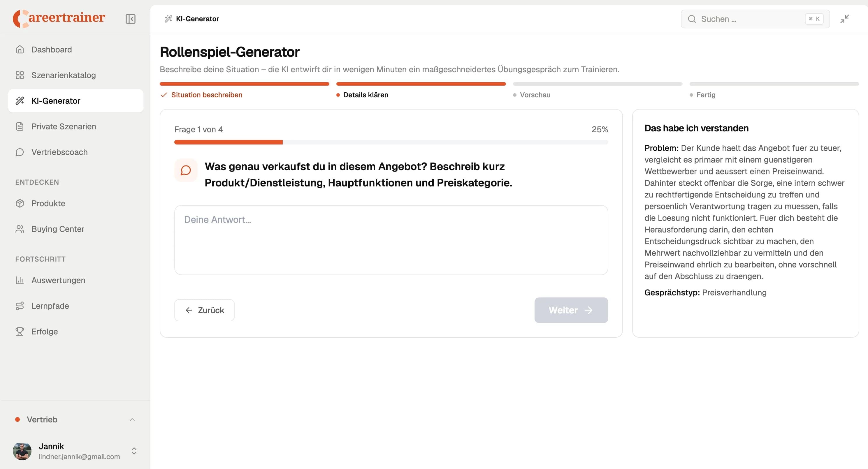
Task: Click the Vertriebscoach chat bubble icon
Action: [20, 152]
